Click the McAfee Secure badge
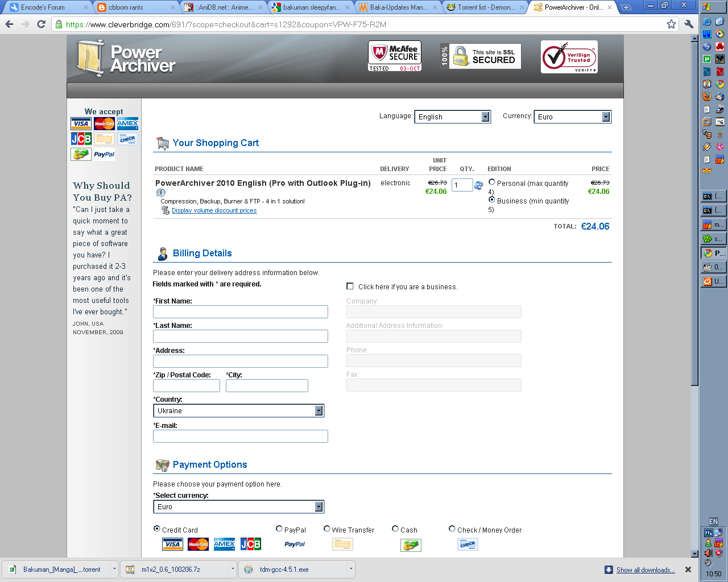The image size is (728, 582). click(395, 56)
